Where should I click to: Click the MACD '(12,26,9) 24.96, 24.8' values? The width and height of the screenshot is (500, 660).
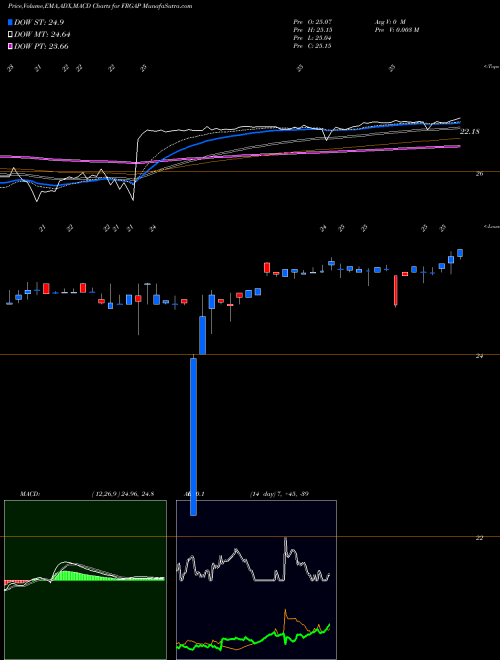coord(122,494)
